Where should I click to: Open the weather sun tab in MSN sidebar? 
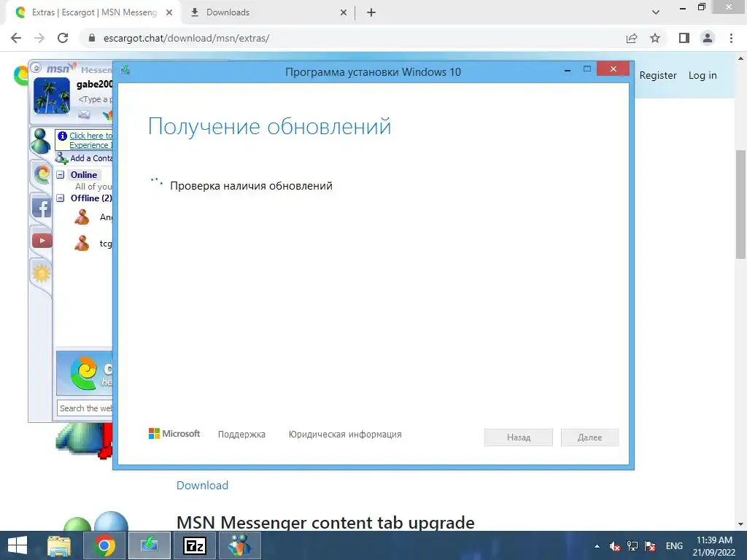click(42, 273)
